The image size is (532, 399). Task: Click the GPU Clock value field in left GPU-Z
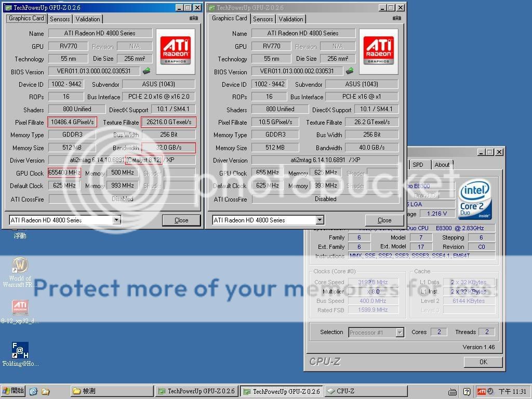64,173
